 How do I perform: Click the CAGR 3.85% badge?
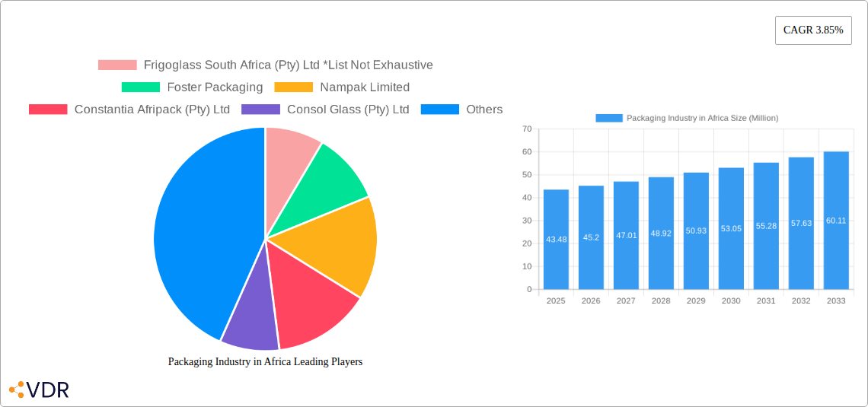(813, 30)
